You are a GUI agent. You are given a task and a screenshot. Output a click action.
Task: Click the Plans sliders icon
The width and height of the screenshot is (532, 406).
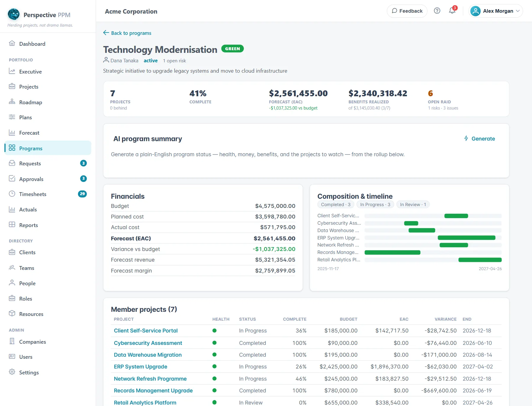pos(12,117)
